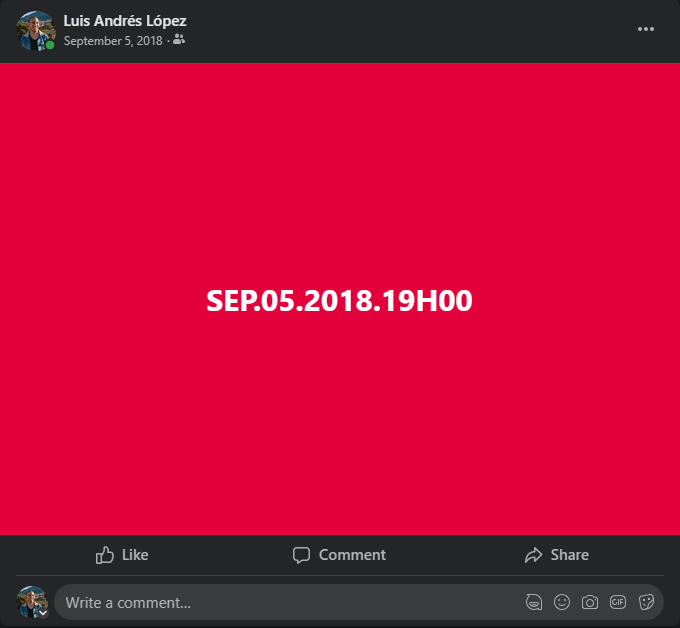Expand the commenter identity chevron on avatar

[43, 613]
